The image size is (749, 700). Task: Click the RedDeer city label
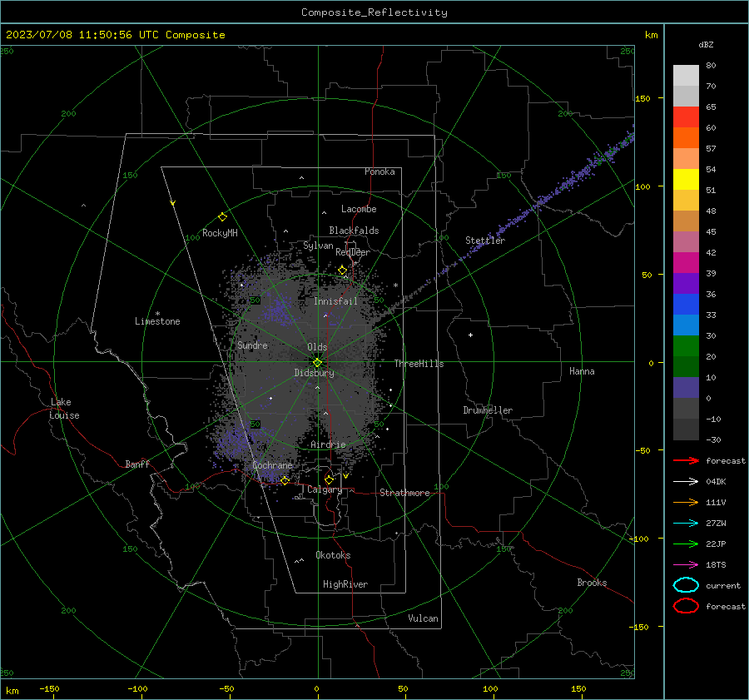tap(353, 252)
